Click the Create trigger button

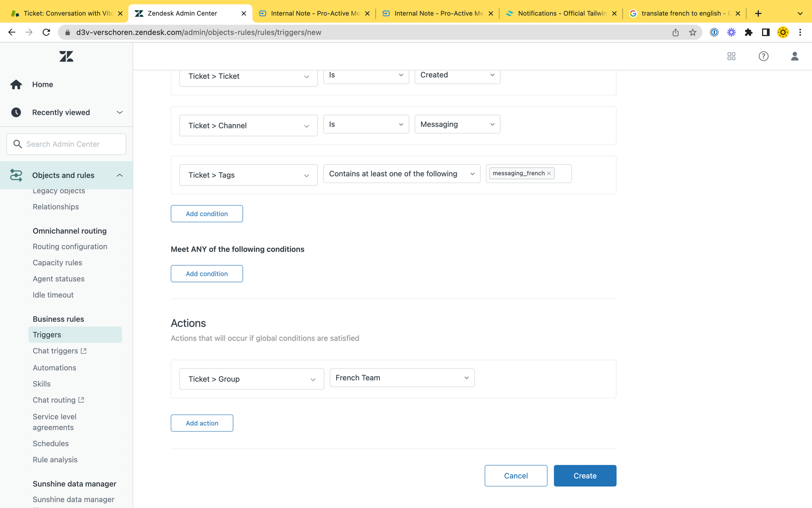[585, 476]
